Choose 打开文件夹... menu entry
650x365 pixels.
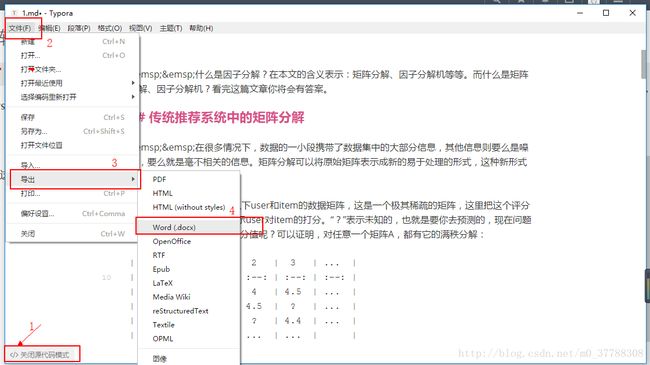[73, 69]
